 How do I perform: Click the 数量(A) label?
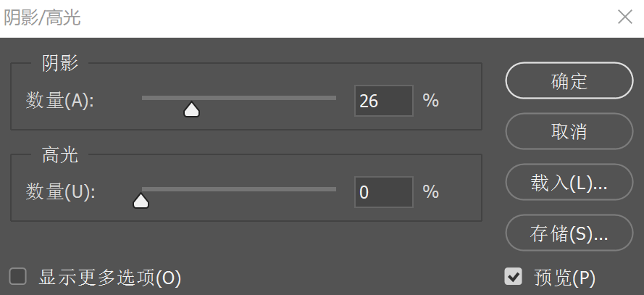pyautogui.click(x=60, y=101)
